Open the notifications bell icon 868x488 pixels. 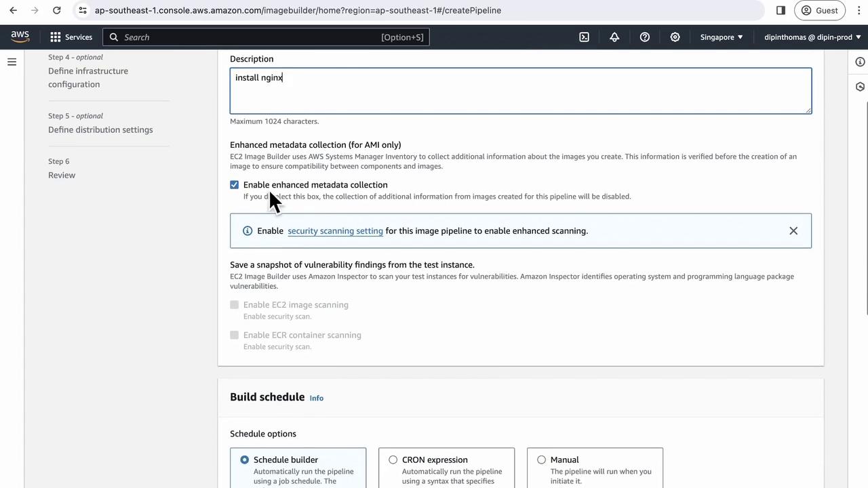pyautogui.click(x=614, y=37)
